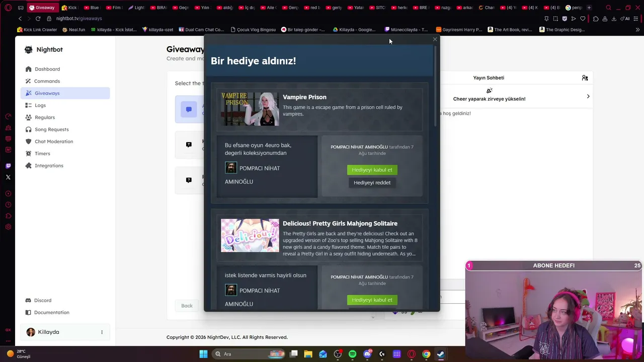644x362 pixels.
Task: Close the Steam gift popup window
Action: point(435,39)
